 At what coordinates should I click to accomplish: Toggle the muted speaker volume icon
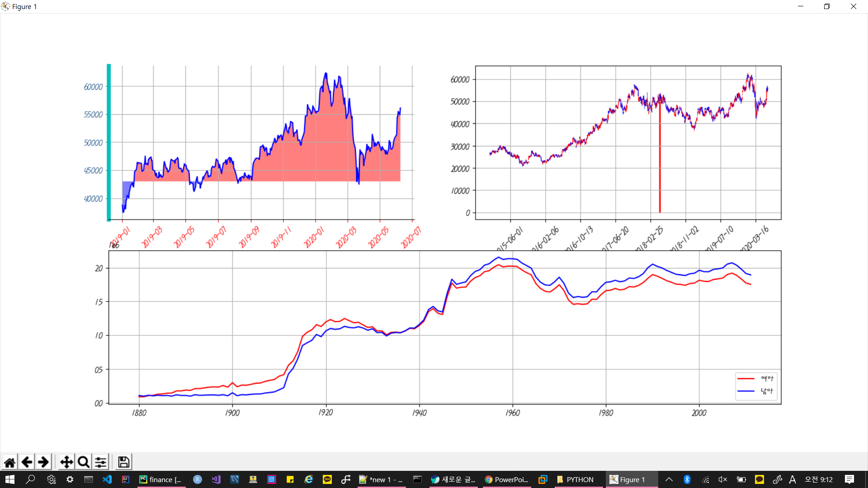coord(723,479)
